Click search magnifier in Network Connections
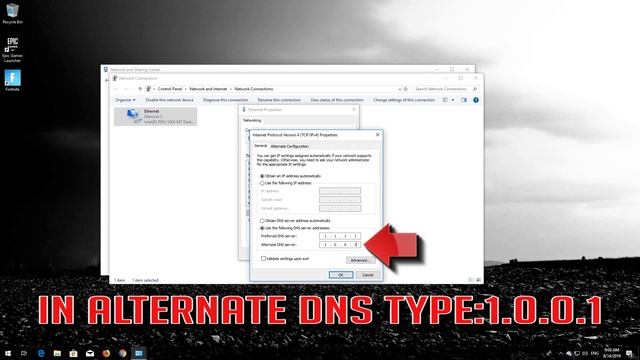Viewport: 640px width, 360px height. click(475, 89)
